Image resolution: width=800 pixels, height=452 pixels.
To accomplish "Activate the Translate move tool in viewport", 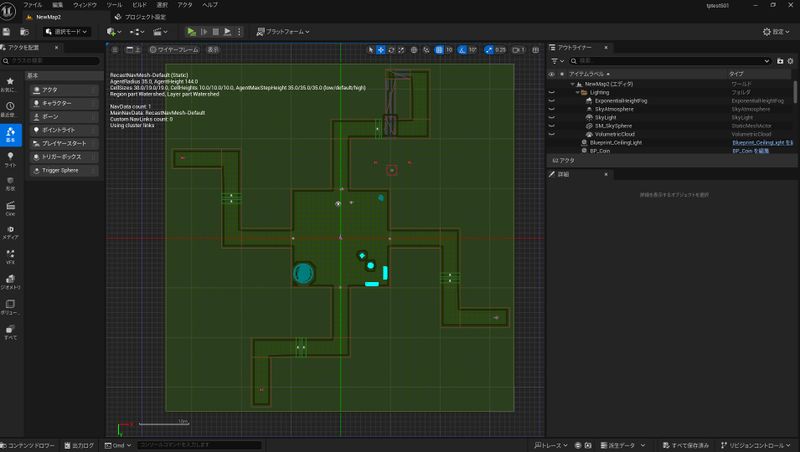I will [381, 50].
